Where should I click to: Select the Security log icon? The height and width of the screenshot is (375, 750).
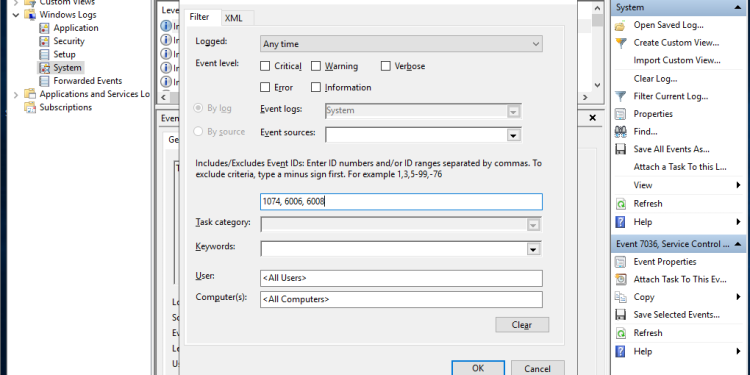[44, 42]
